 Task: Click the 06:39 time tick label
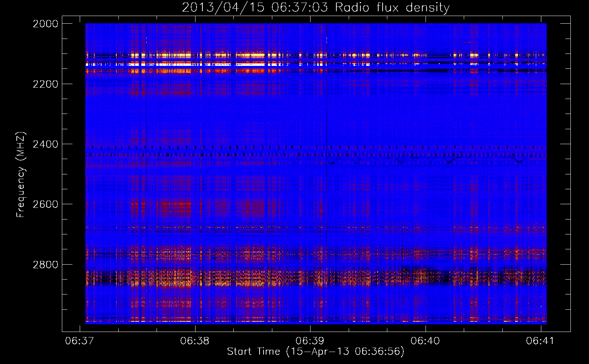[310, 341]
